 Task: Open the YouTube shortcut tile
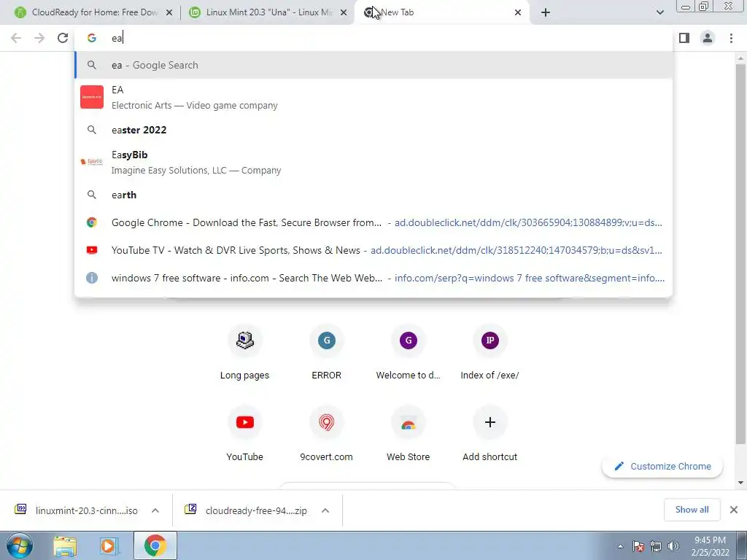244,433
